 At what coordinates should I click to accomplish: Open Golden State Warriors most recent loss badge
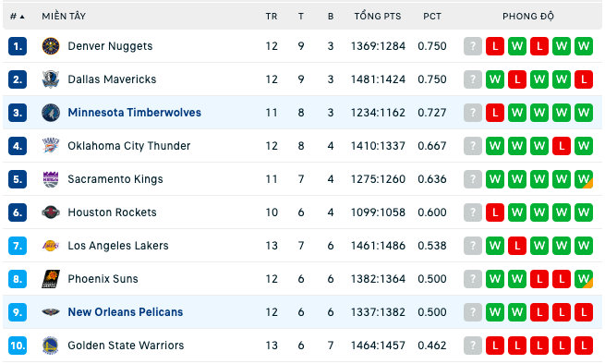pyautogui.click(x=584, y=346)
